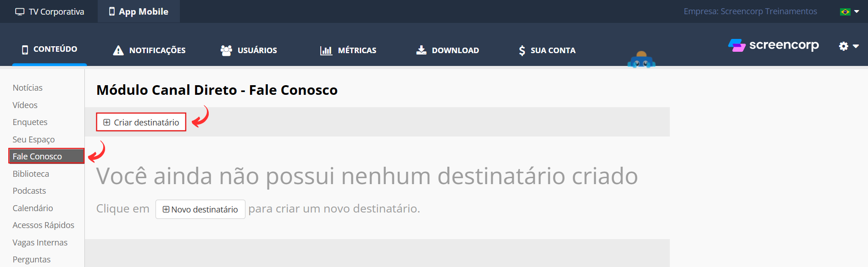Open the Podcasts sidebar item
868x267 pixels.
[x=29, y=191]
